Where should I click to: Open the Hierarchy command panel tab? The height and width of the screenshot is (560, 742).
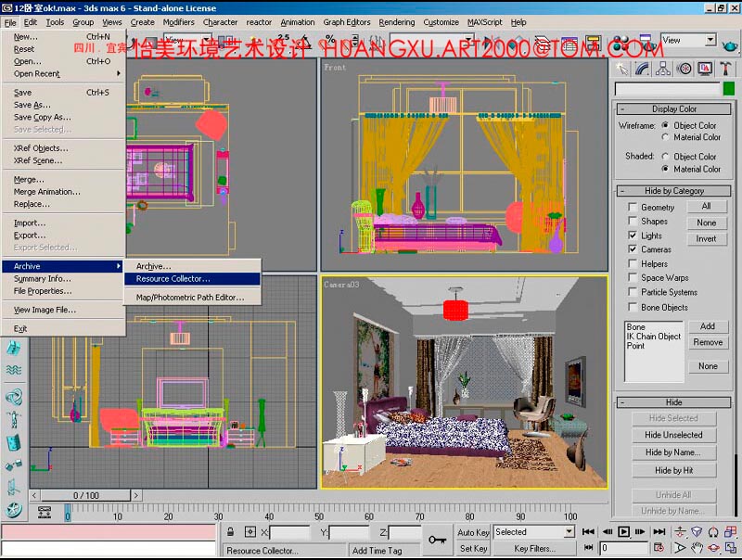pos(663,69)
